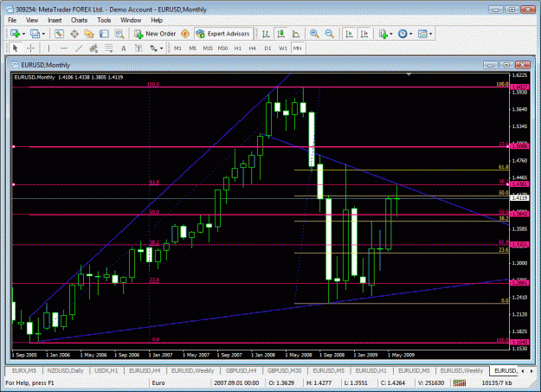Switch to the GBPUSD,M30 chart tab
Image resolution: width=541 pixels, height=392 pixels.
284,371
